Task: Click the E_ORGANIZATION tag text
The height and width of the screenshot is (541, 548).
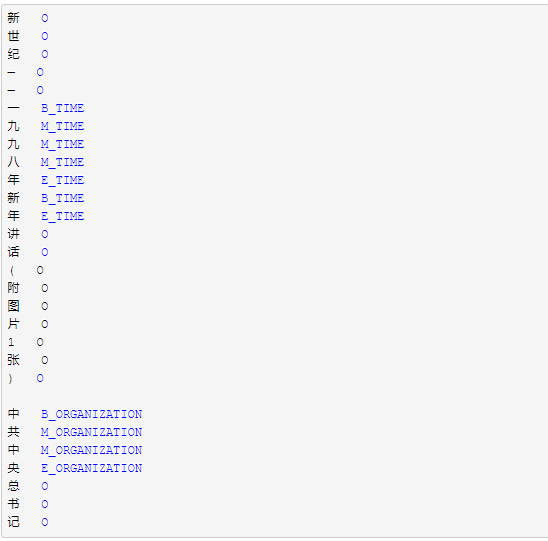Action: click(92, 468)
